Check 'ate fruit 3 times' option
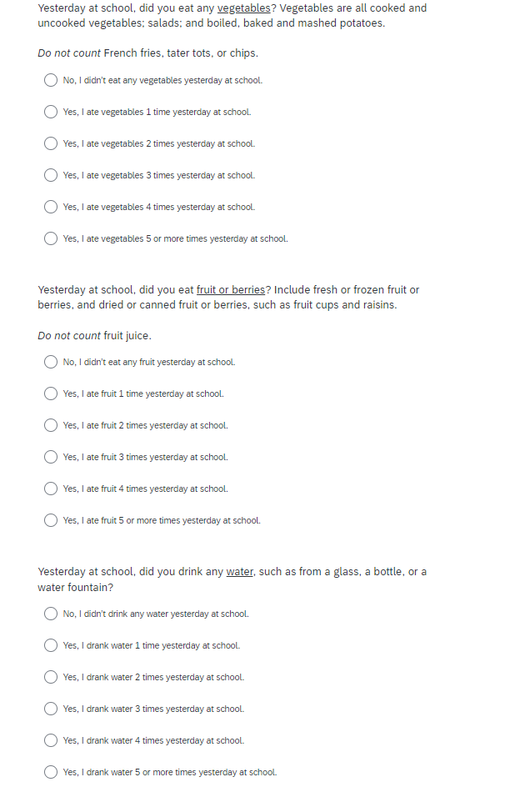 pos(51,458)
